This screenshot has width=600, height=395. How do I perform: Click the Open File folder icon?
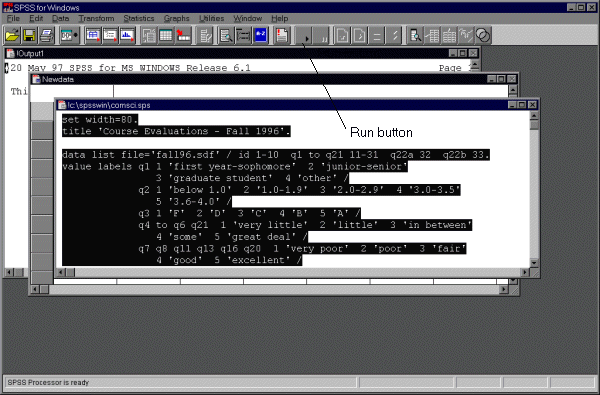pyautogui.click(x=12, y=36)
